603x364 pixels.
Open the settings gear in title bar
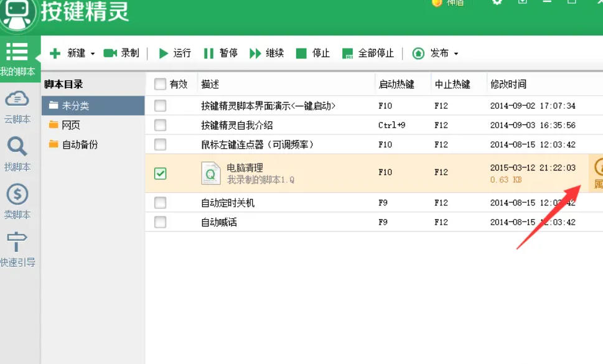click(x=497, y=4)
